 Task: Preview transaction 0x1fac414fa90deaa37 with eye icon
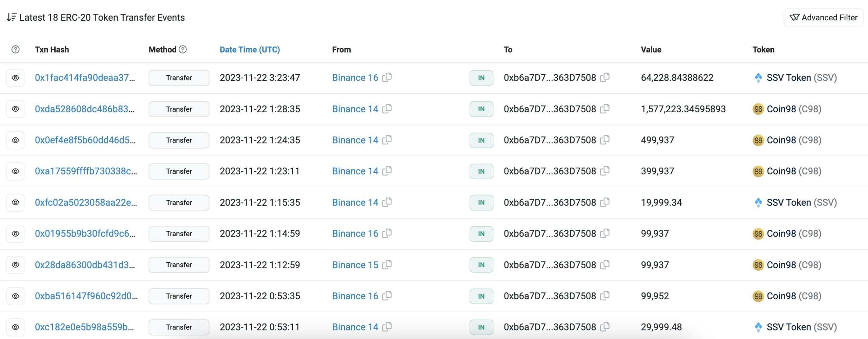pyautogui.click(x=16, y=78)
